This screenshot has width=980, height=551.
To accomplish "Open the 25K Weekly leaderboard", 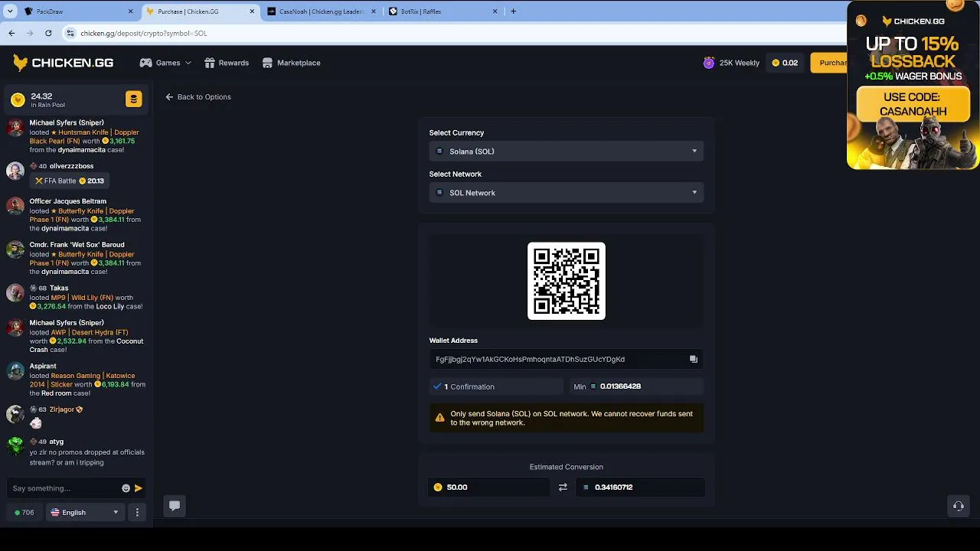I will [x=731, y=63].
